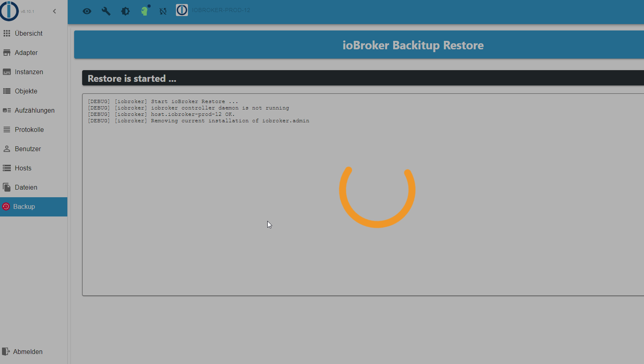Screen dimensions: 644x364
Task: Click the 'controller daemon is not running' log line
Action: [188, 108]
